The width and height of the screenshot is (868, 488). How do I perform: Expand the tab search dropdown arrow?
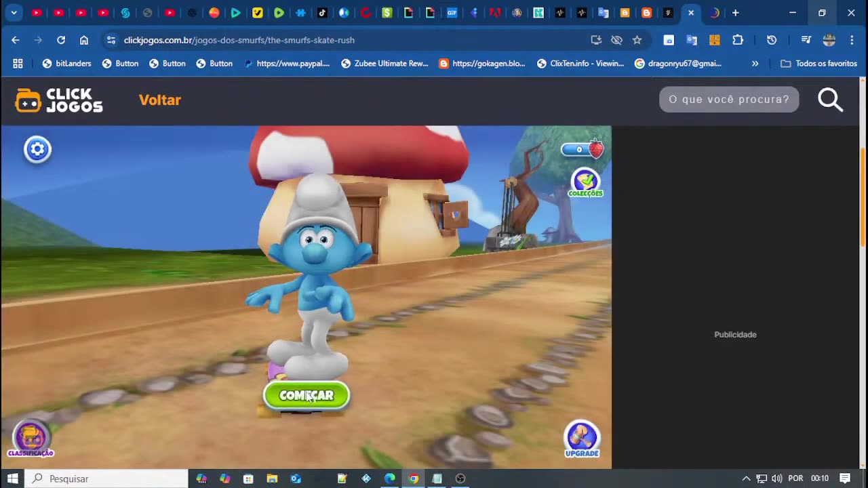point(14,13)
